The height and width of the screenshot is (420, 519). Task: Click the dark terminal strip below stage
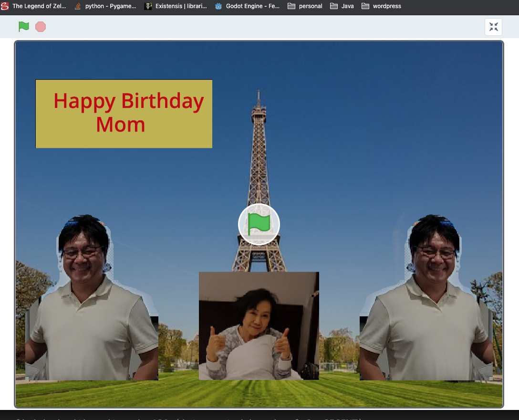(x=259, y=415)
